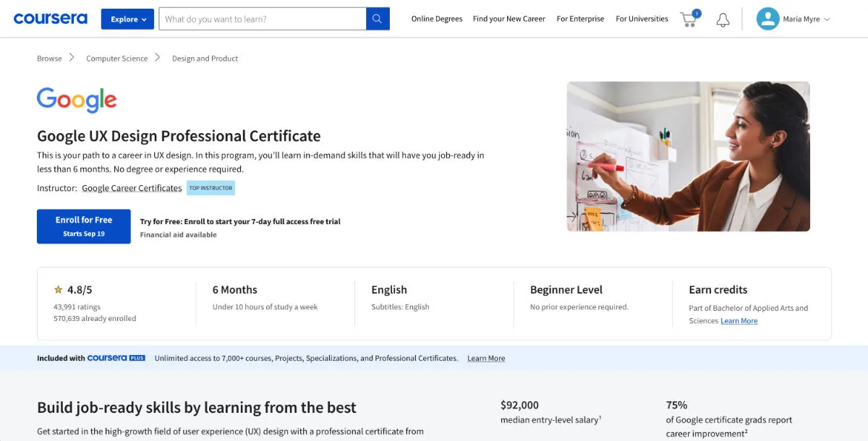This screenshot has height=441, width=868.
Task: Click Learn More about earning credits
Action: [x=739, y=320]
